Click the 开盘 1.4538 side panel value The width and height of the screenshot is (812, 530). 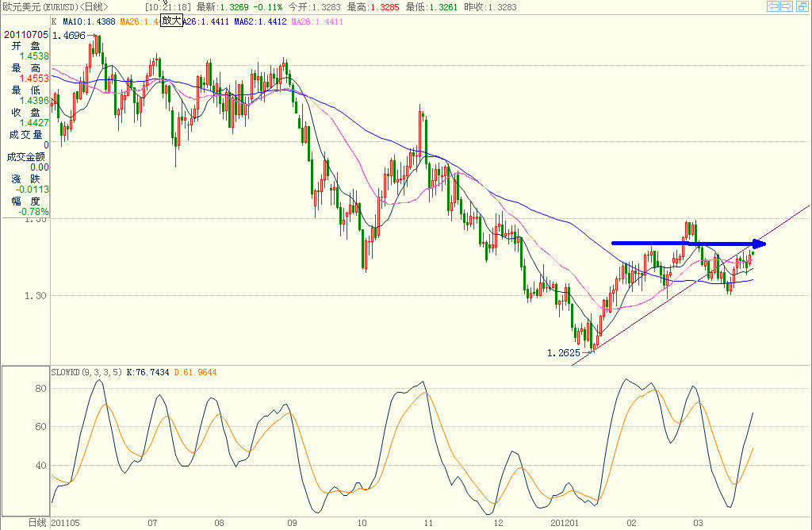(x=34, y=56)
